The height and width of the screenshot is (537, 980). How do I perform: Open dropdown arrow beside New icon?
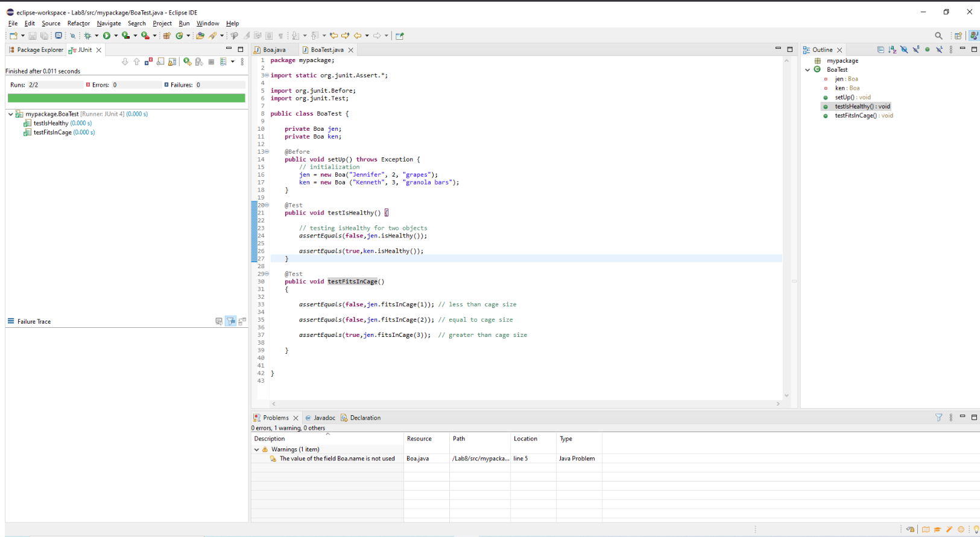click(23, 36)
